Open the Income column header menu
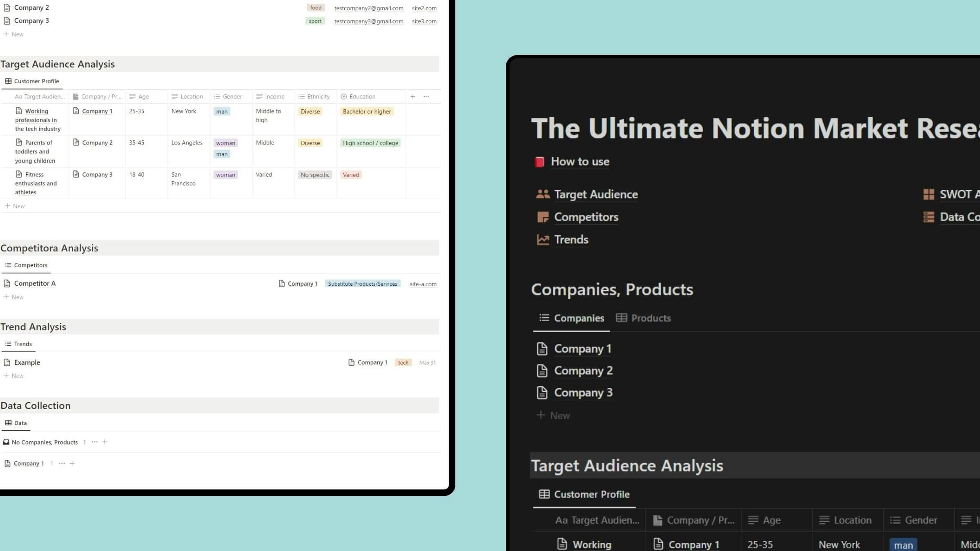 click(x=273, y=97)
